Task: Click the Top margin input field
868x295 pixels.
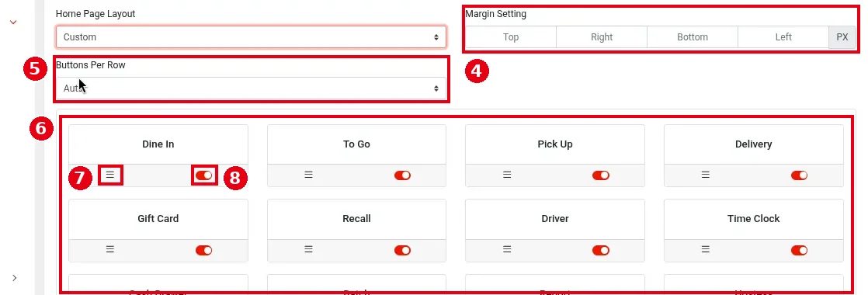Action: point(511,37)
